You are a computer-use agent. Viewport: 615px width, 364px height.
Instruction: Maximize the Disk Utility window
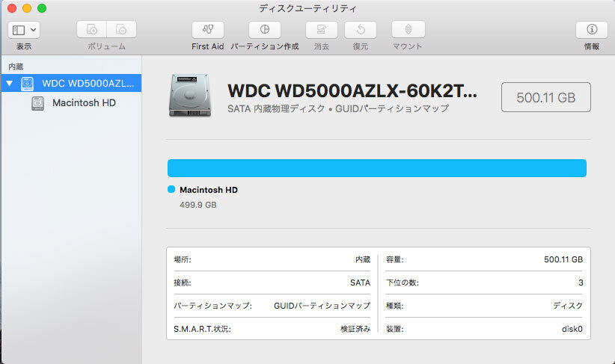[x=42, y=7]
